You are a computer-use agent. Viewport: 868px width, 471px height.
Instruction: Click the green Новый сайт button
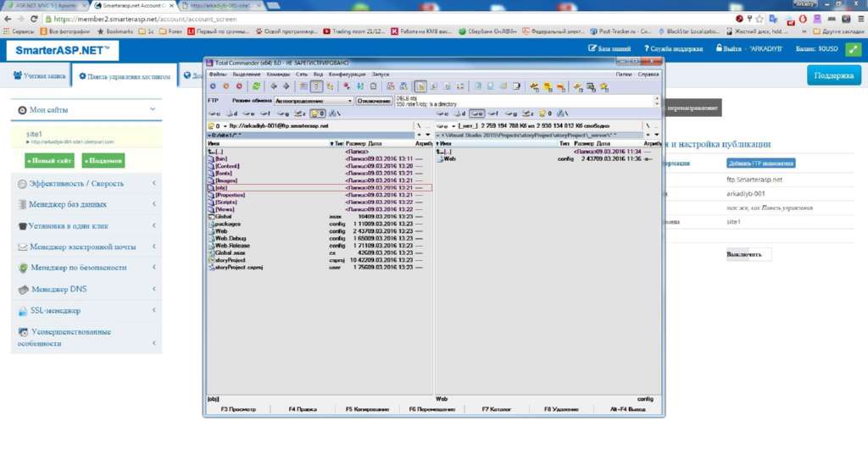[x=49, y=160]
